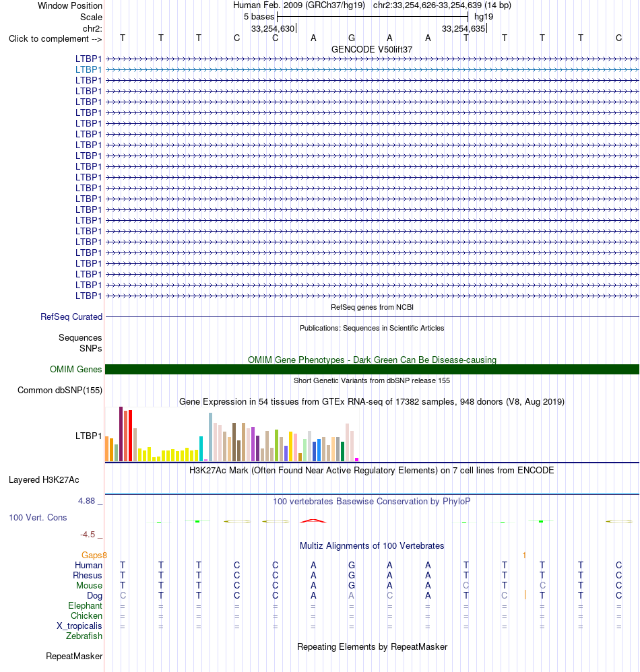
Task: Click the 'Human Feb. 2009 (GRCh37/hg19)' assembly text
Action: tap(299, 5)
